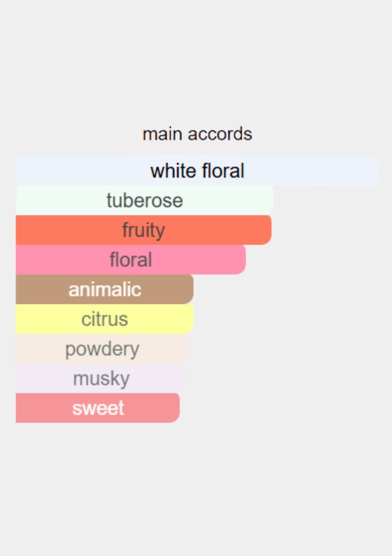Click the 'citrus' text label
This screenshot has width=392, height=556.
(105, 319)
